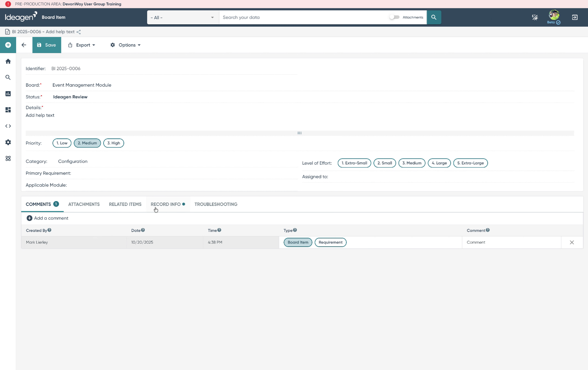Open the code brackets sidebar icon
The height and width of the screenshot is (370, 588).
8,126
